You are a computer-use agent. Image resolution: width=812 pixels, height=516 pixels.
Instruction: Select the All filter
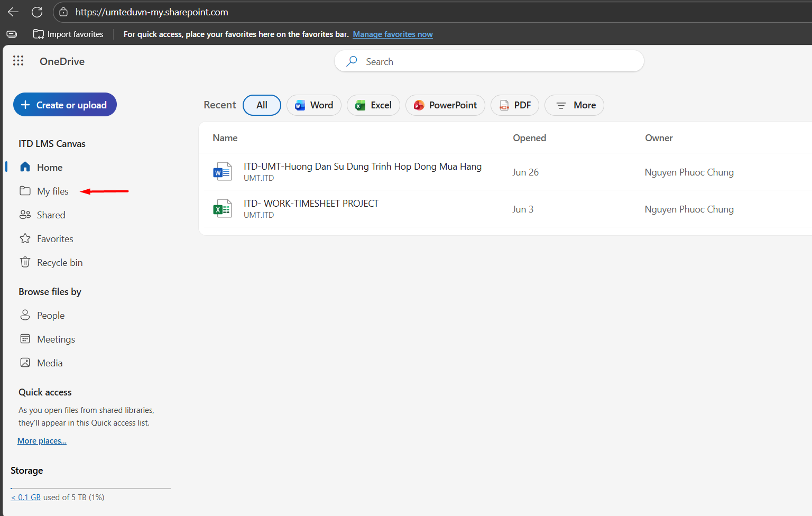pyautogui.click(x=262, y=105)
